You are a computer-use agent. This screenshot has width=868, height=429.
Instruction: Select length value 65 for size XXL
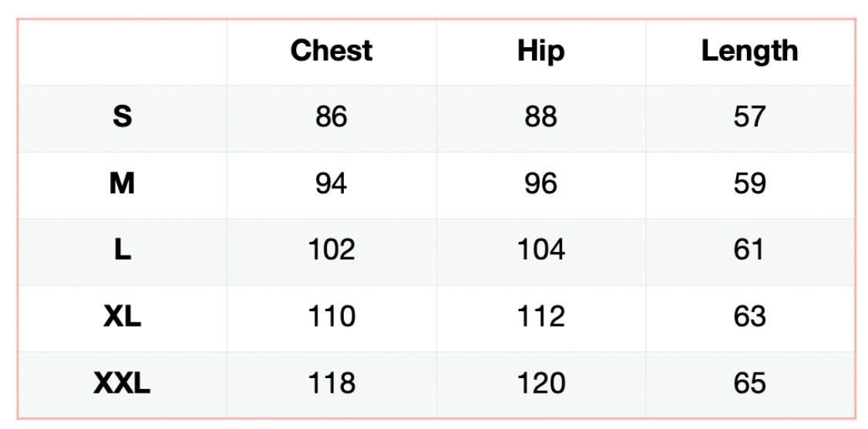[749, 383]
